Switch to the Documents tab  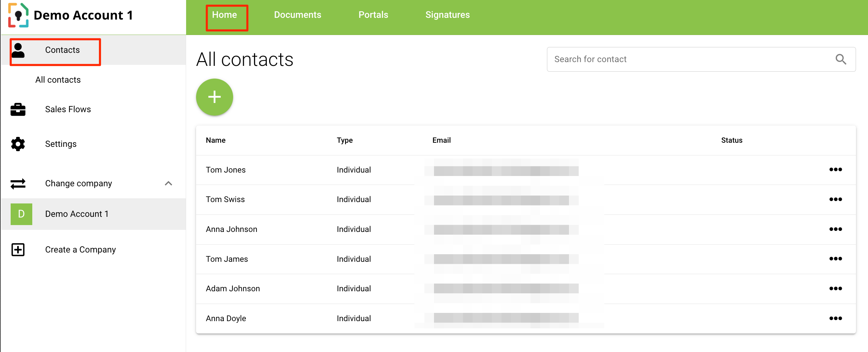pyautogui.click(x=297, y=15)
